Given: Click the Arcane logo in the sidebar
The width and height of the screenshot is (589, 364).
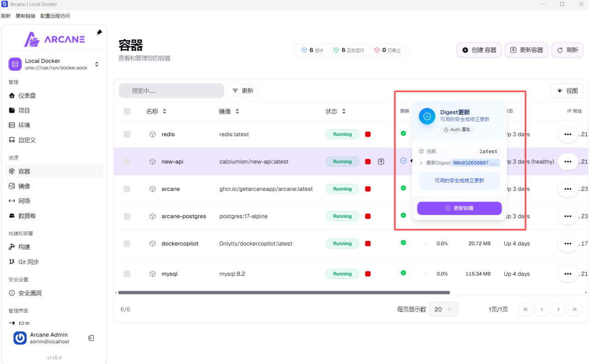Looking at the screenshot, I should coord(54,39).
